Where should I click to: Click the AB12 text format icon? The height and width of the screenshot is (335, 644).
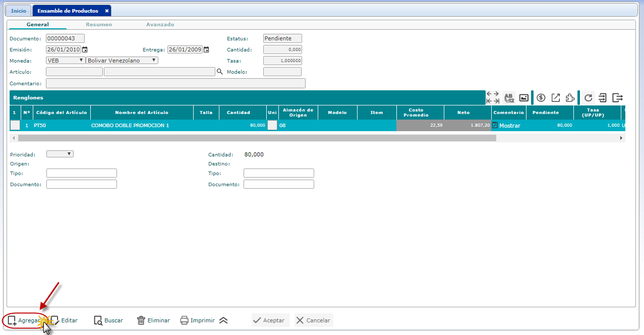(x=509, y=97)
